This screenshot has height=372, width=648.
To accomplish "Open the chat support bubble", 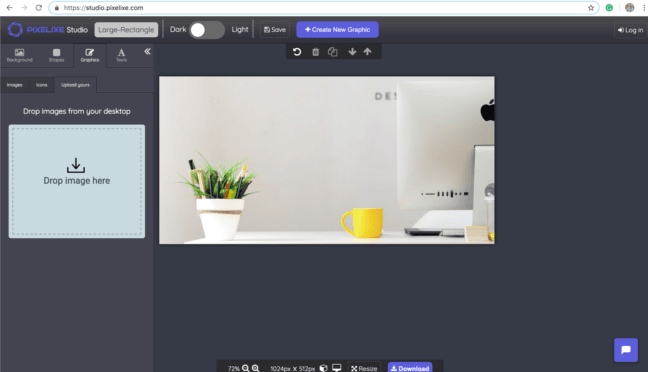I will pyautogui.click(x=626, y=350).
